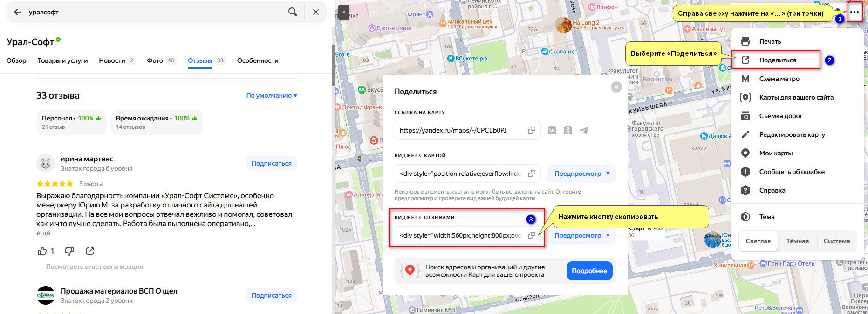
Task: Select the Светлая theme option
Action: tap(758, 241)
